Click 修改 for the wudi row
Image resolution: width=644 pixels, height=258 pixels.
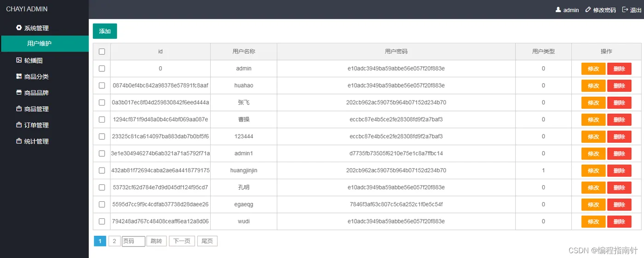click(x=593, y=222)
